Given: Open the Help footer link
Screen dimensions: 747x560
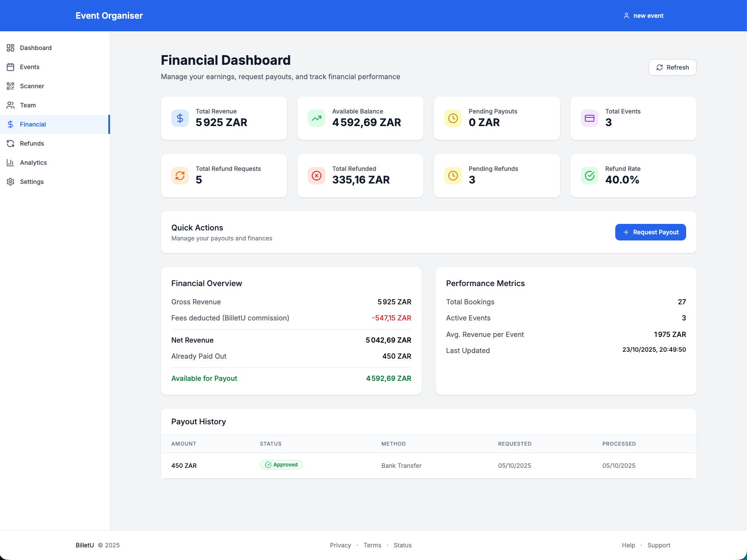Looking at the screenshot, I should 628,545.
